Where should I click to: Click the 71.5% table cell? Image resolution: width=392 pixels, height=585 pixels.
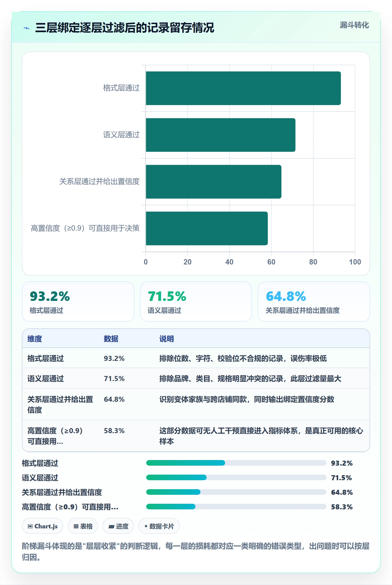[x=114, y=379]
